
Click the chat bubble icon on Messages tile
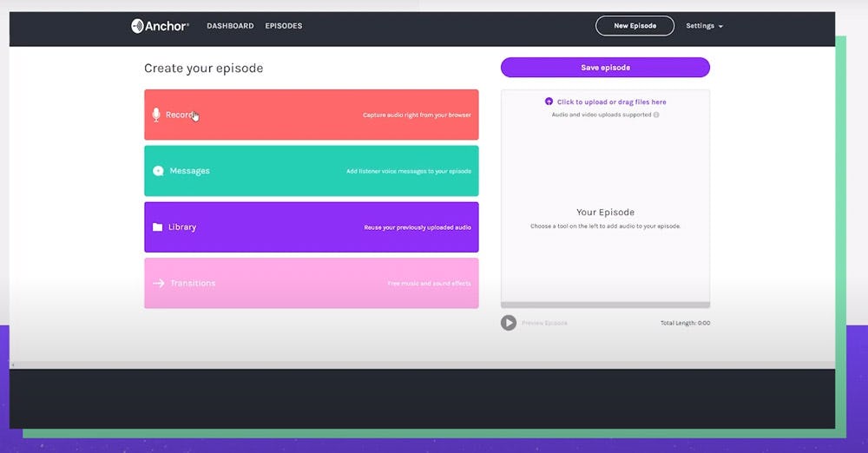pyautogui.click(x=158, y=171)
